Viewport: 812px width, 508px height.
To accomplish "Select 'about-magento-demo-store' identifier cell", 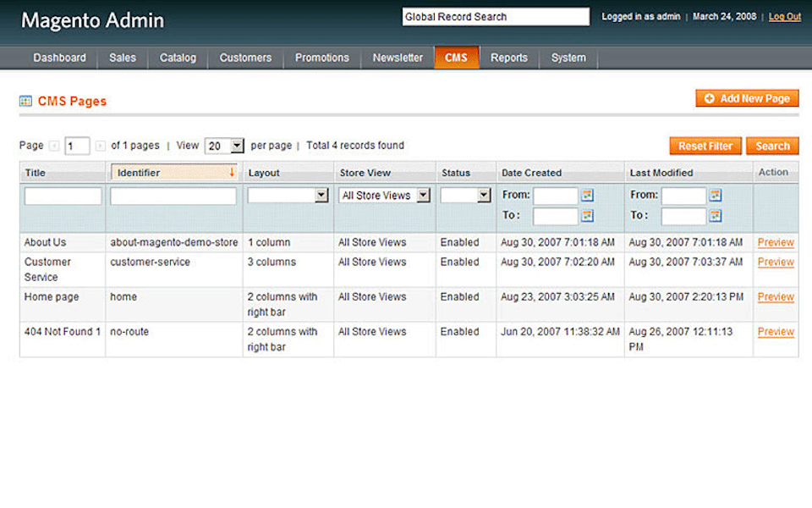I will [174, 243].
